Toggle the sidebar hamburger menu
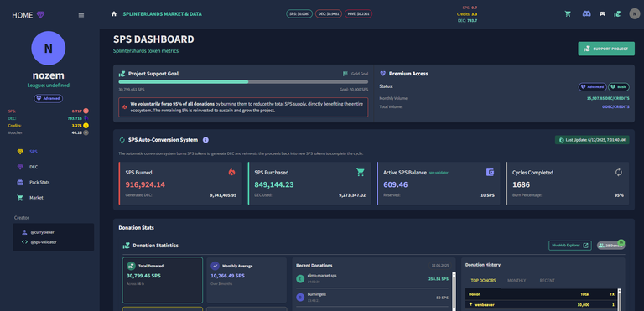Image resolution: width=644 pixels, height=311 pixels. click(81, 15)
